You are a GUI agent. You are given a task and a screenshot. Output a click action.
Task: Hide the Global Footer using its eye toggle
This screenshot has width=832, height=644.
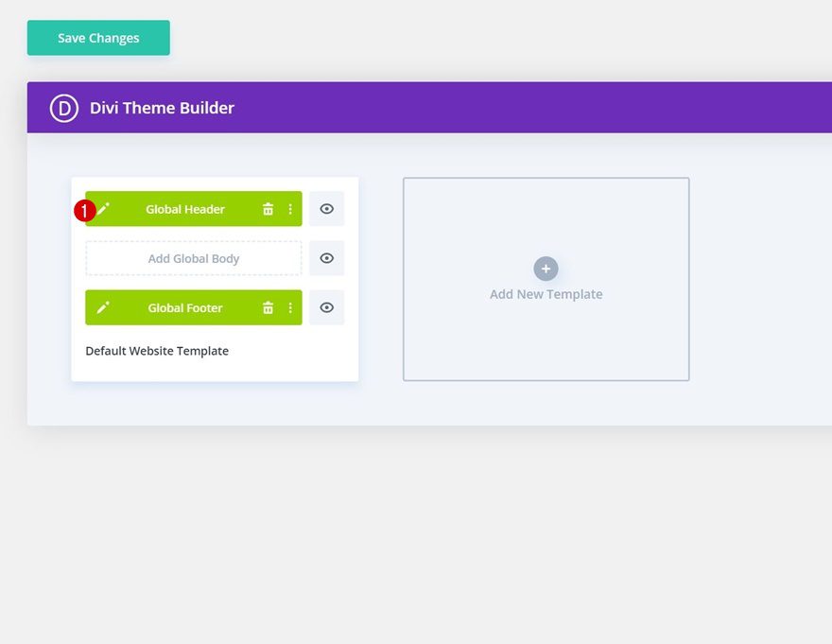[326, 307]
